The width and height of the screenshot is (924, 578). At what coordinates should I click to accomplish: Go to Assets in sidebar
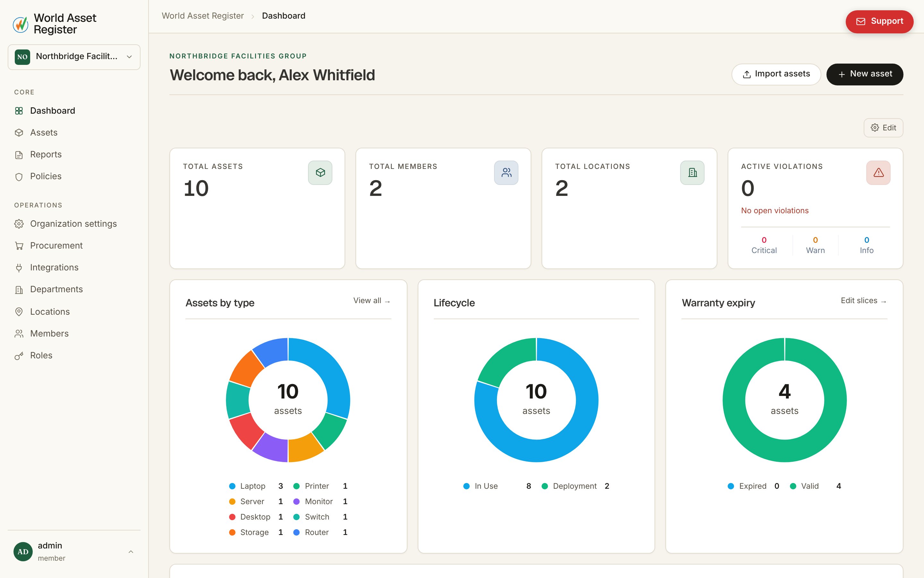74,133
